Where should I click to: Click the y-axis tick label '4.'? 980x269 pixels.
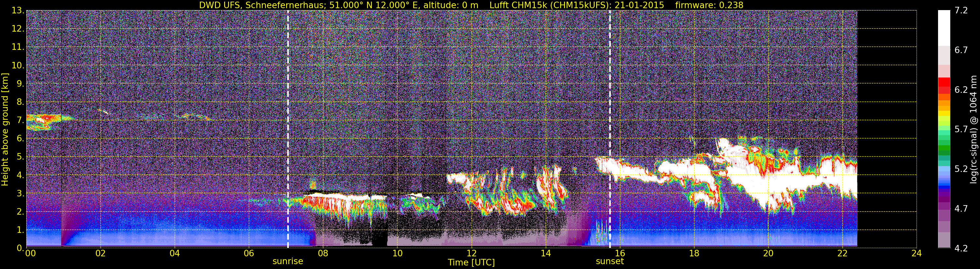(x=20, y=175)
